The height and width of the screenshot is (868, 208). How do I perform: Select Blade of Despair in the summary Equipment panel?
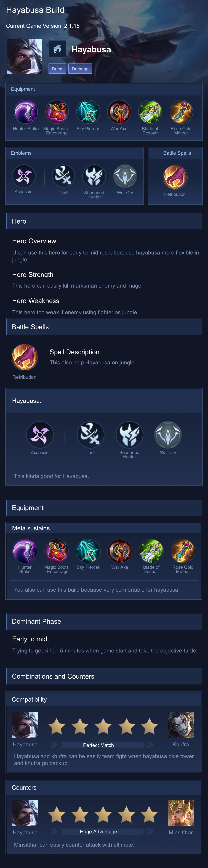pos(150,112)
